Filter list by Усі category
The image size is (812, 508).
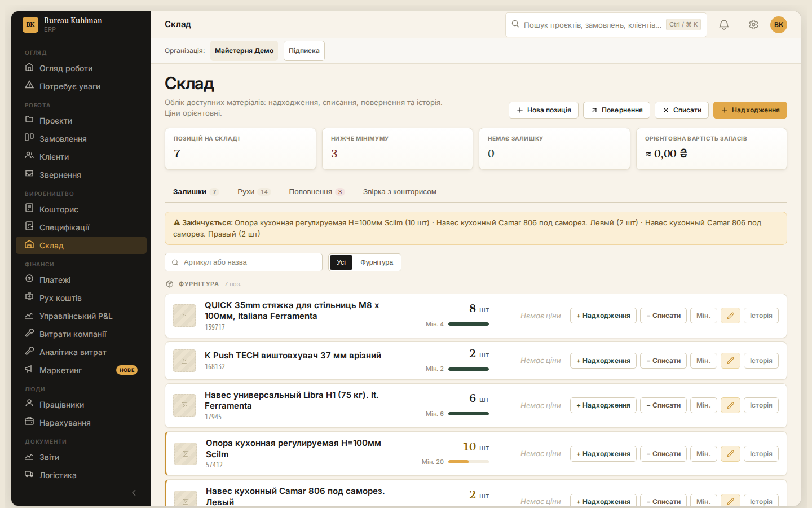click(341, 262)
